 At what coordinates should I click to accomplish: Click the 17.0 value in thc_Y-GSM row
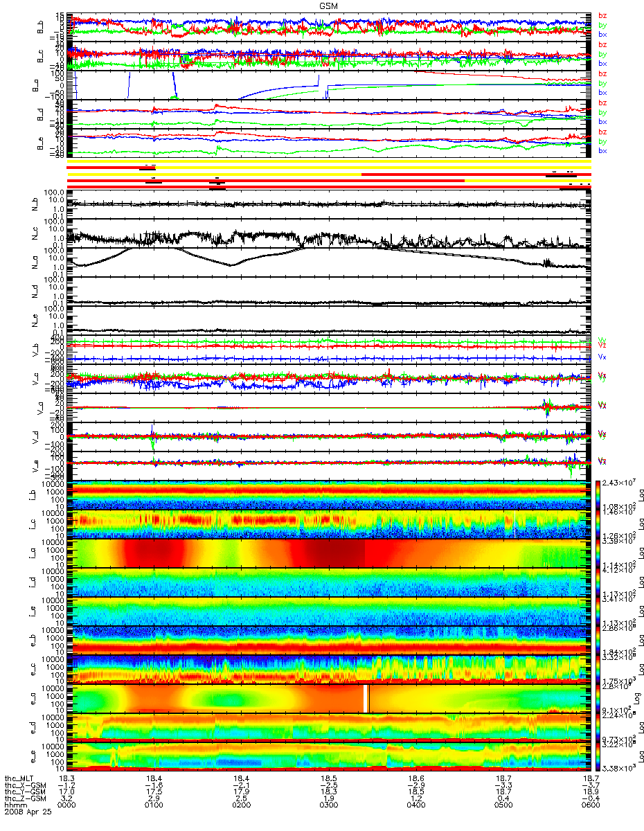[x=68, y=792]
